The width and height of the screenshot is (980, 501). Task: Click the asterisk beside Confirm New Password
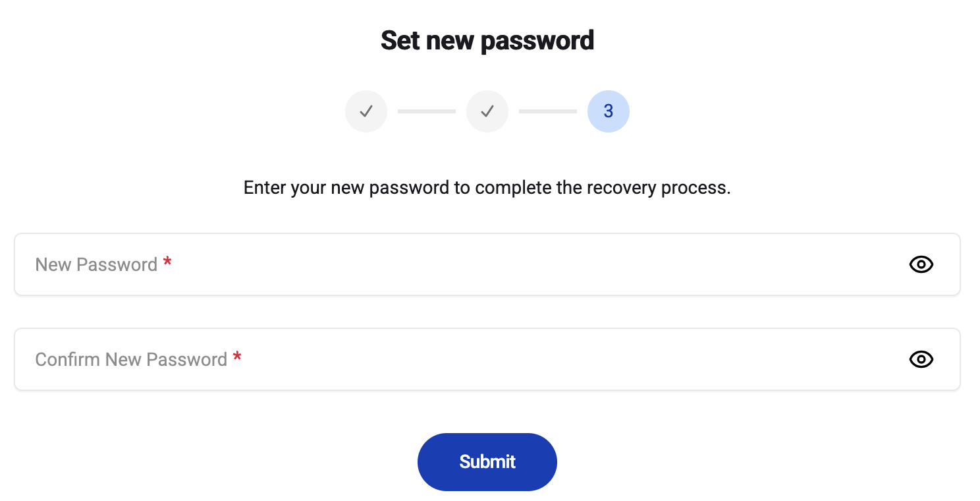[237, 358]
